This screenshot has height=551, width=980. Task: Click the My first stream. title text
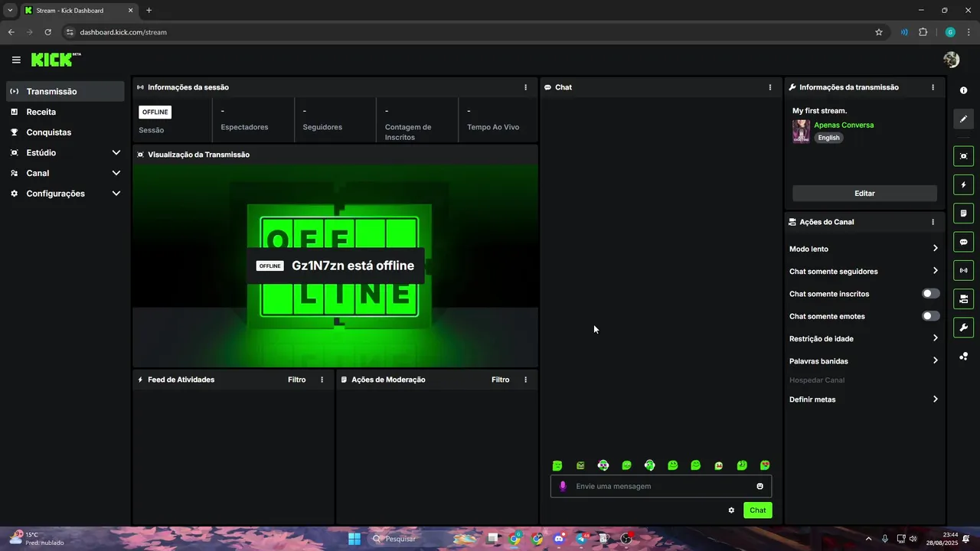[x=819, y=111]
